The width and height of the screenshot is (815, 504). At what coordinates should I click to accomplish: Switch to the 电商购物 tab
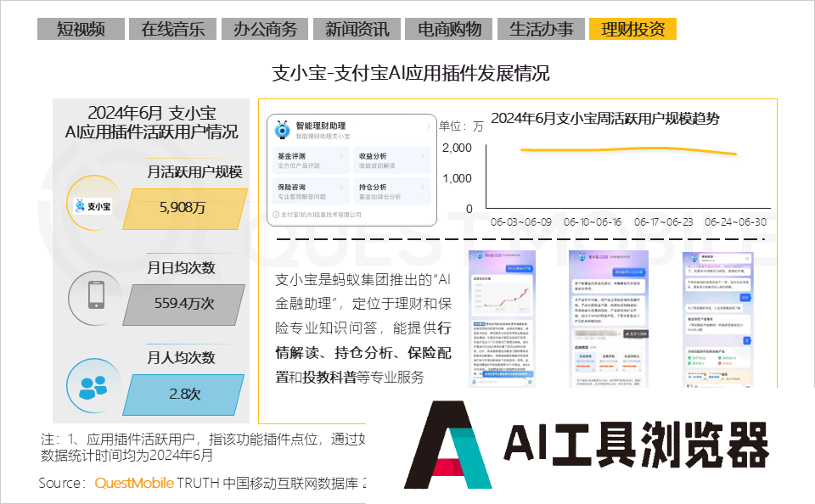click(449, 29)
